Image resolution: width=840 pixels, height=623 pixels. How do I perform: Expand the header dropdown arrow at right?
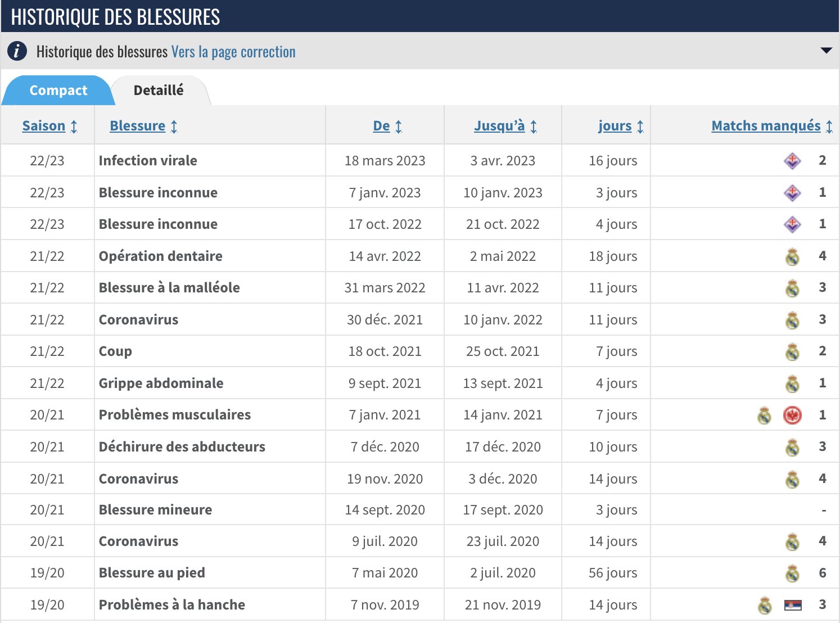tap(826, 51)
